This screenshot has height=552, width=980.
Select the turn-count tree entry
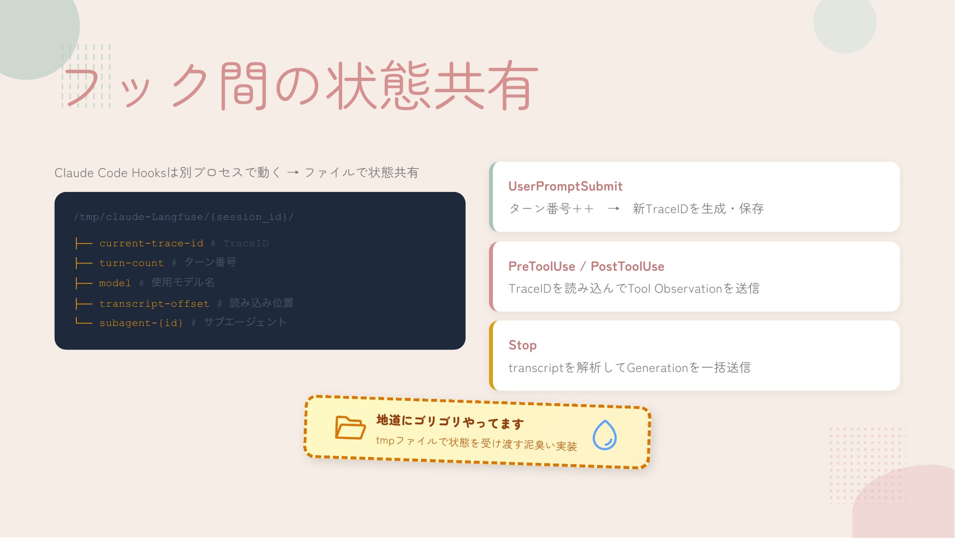click(x=131, y=263)
